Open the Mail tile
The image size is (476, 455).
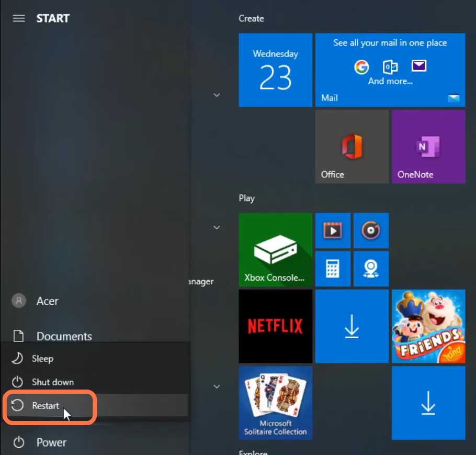pyautogui.click(x=390, y=70)
